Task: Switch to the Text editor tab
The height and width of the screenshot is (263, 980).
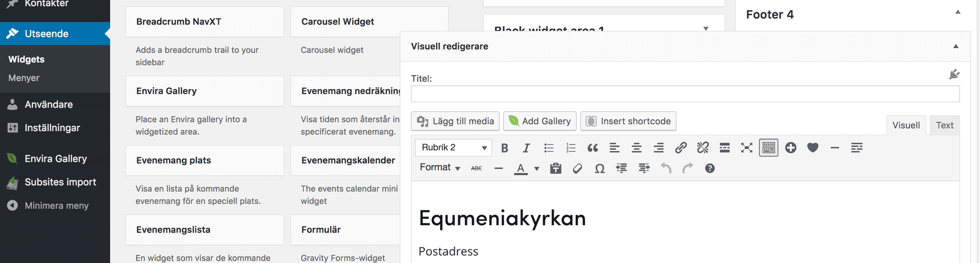Action: tap(944, 125)
